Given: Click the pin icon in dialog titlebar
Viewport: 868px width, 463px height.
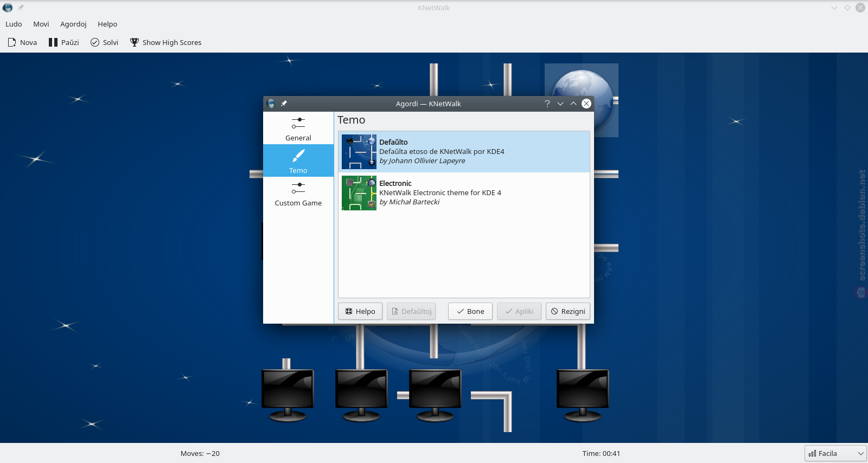Looking at the screenshot, I should tap(284, 104).
